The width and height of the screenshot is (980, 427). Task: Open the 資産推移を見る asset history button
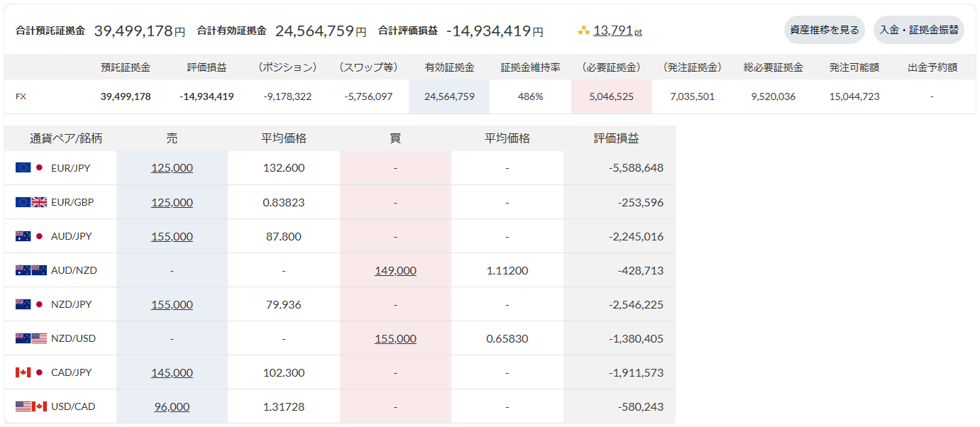click(824, 30)
